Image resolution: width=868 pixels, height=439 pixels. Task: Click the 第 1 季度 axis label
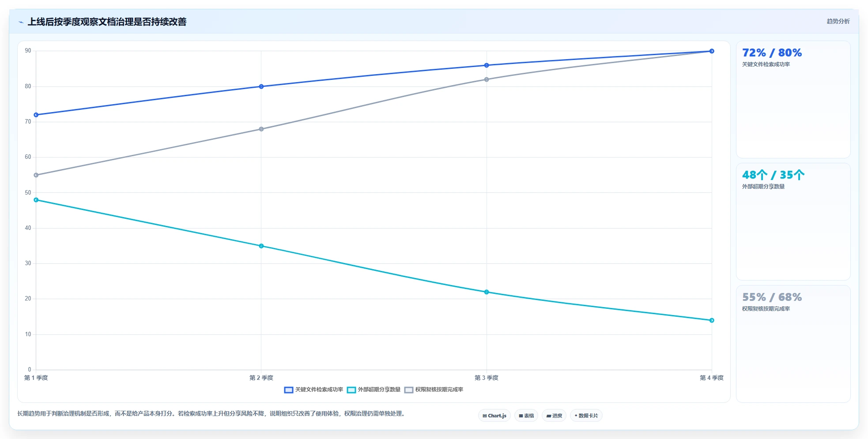36,378
